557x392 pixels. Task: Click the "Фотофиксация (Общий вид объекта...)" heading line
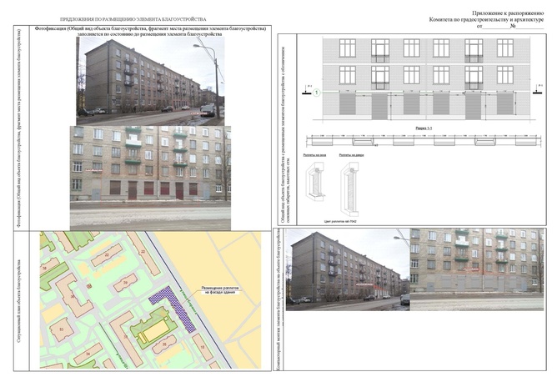(151, 29)
